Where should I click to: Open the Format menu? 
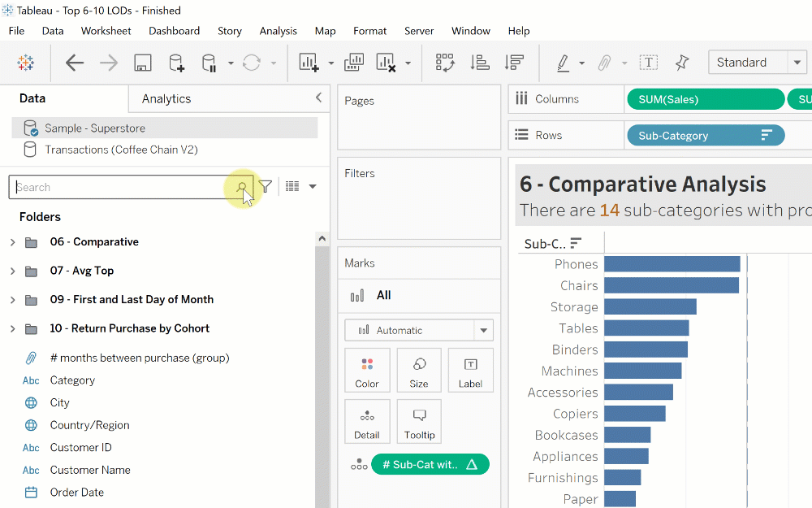pyautogui.click(x=369, y=31)
